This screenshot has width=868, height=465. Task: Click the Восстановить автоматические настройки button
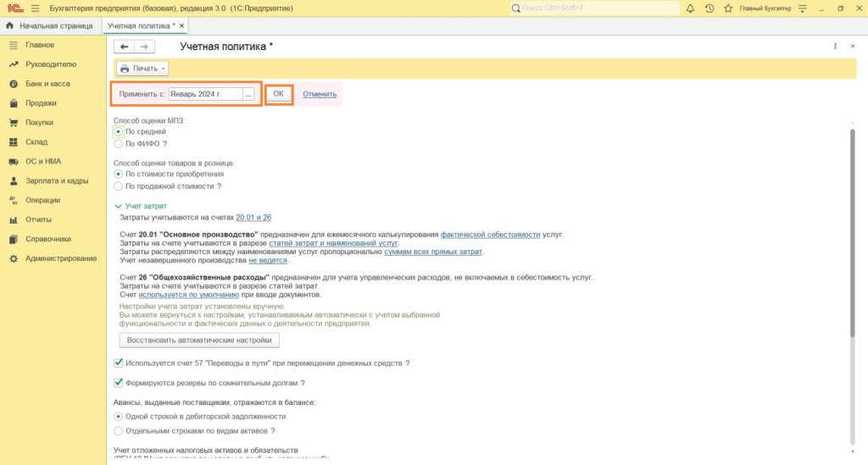tap(199, 340)
